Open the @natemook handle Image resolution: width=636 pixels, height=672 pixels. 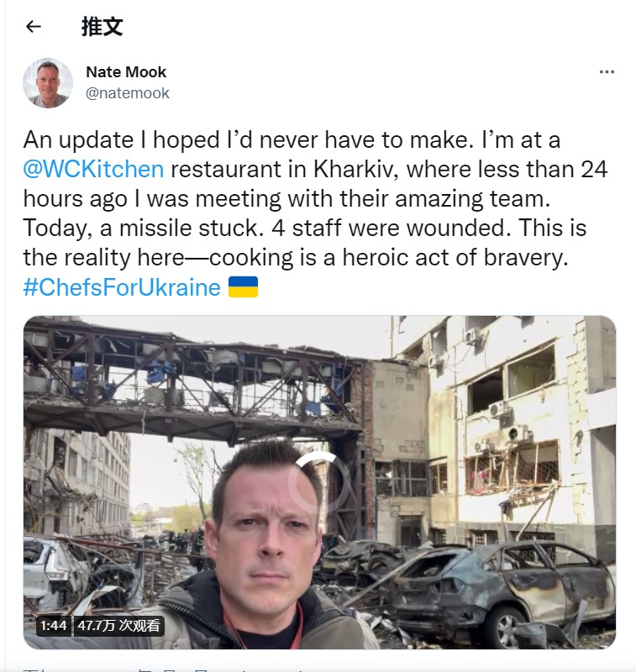pos(128,93)
